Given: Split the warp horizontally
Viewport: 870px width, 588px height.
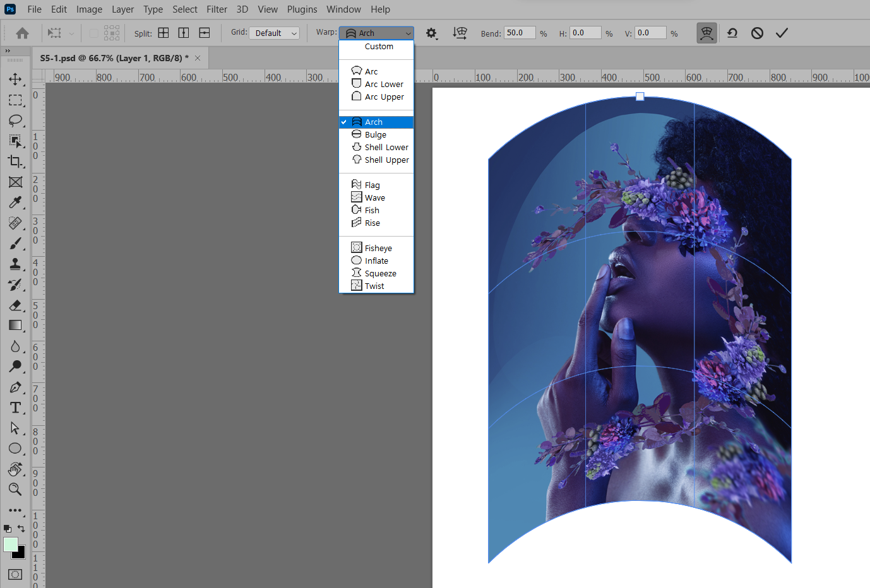Looking at the screenshot, I should [x=205, y=33].
